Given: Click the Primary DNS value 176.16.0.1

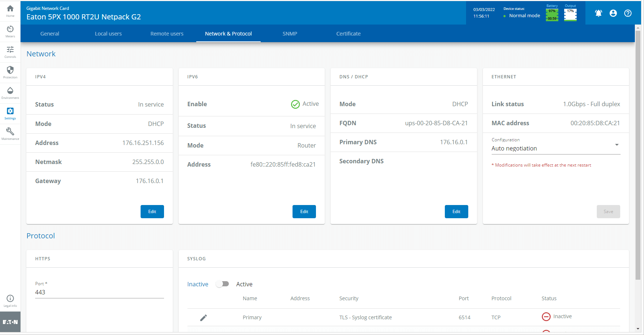Looking at the screenshot, I should coord(454,142).
